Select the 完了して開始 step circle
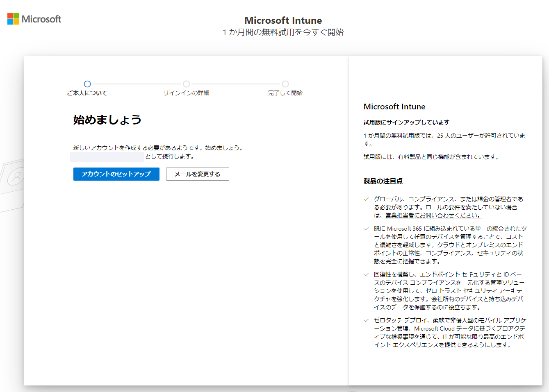 coord(285,84)
